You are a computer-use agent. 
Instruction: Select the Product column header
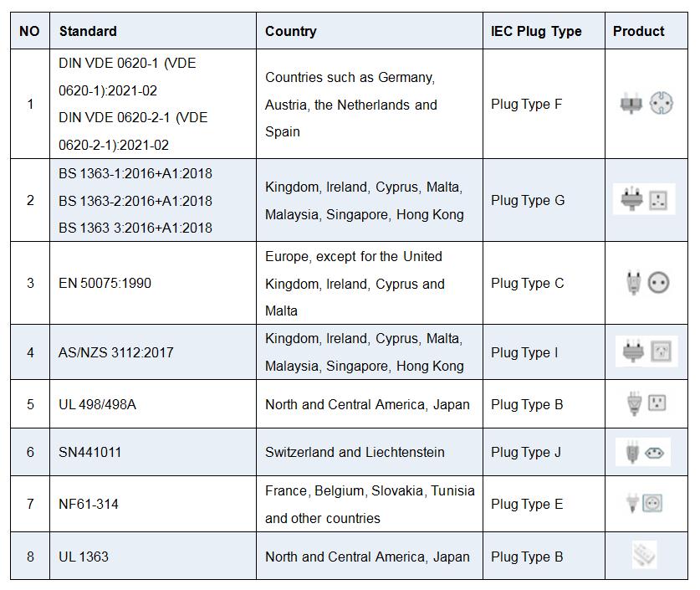pyautogui.click(x=638, y=31)
